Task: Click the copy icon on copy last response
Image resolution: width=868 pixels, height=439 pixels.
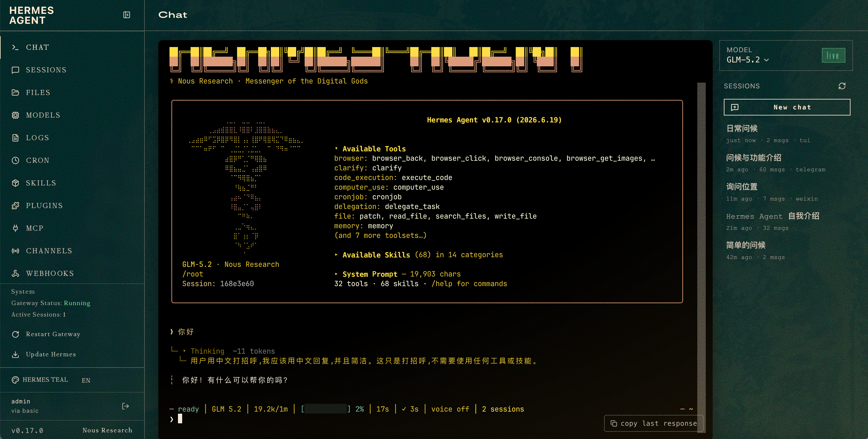Action: coord(613,423)
